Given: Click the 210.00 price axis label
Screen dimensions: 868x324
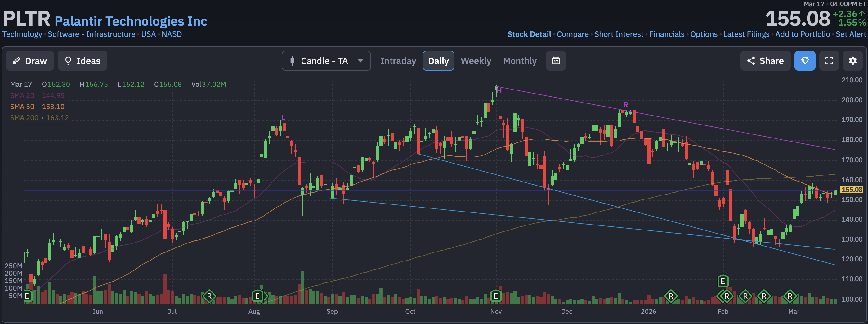Looking at the screenshot, I should (852, 80).
